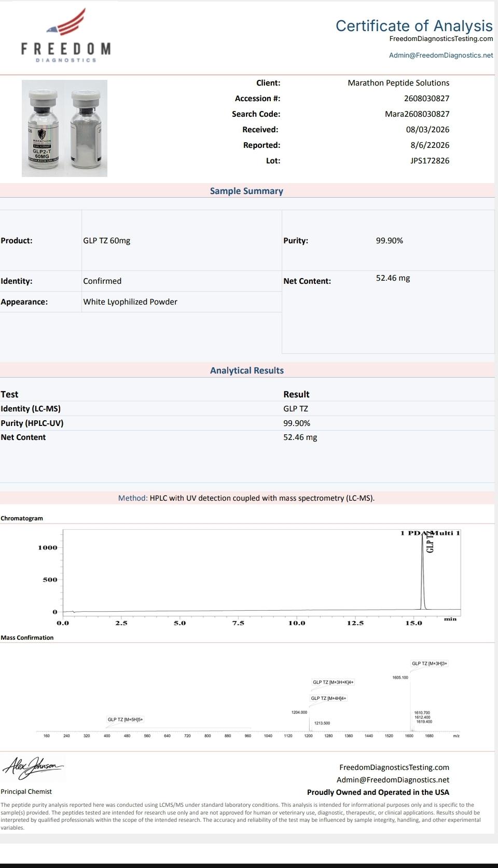This screenshot has height=868, width=498.
Task: Select the Purity (HPLC-UV) test row label
Action: [x=32, y=423]
